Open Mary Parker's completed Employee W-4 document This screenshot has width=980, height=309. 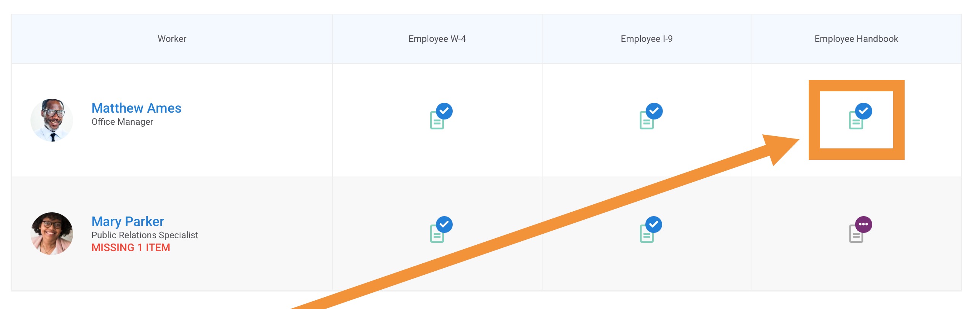pos(441,229)
